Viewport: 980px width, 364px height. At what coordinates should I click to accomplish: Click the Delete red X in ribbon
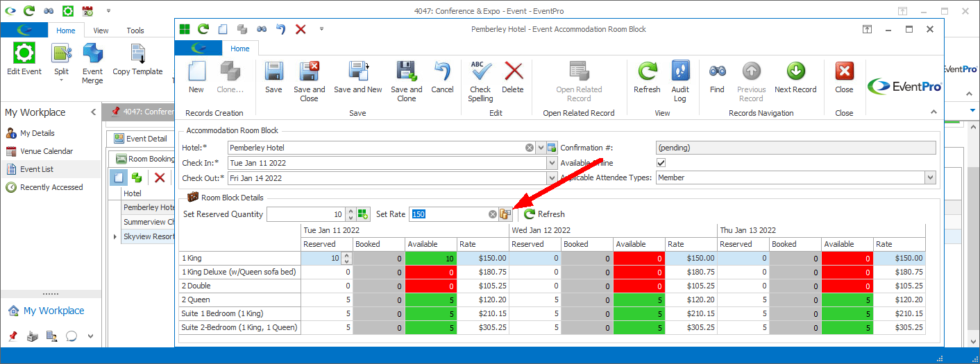513,72
